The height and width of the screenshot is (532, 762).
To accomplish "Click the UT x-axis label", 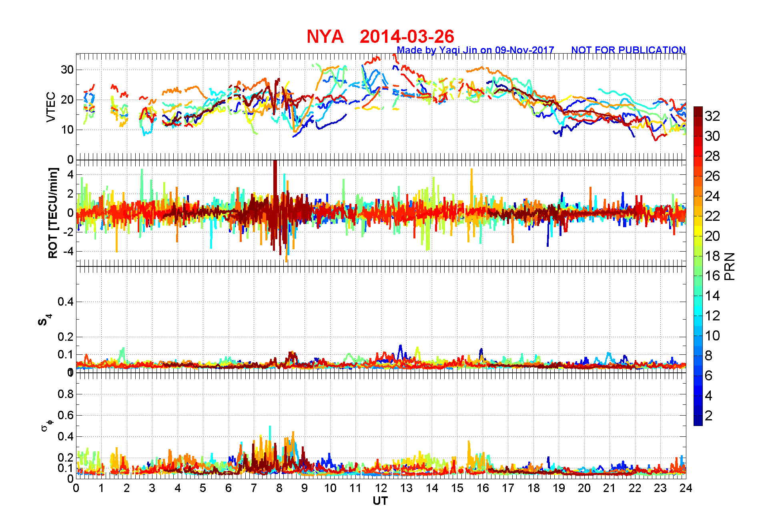I will pos(380,501).
